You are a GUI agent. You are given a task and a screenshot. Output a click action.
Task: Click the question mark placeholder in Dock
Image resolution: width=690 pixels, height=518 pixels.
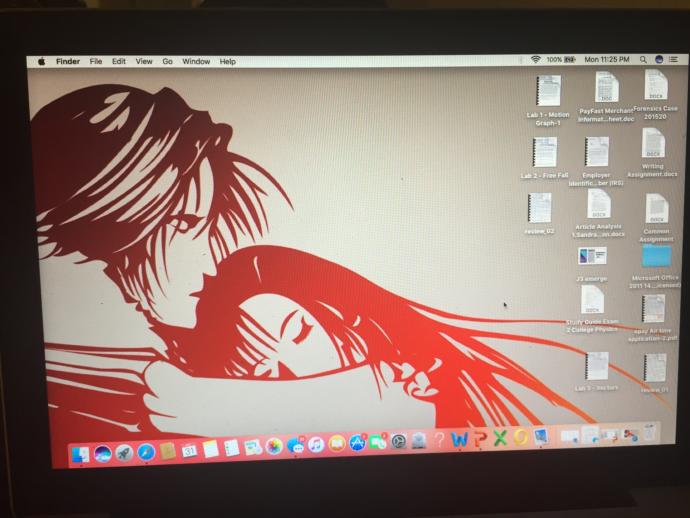coord(439,440)
